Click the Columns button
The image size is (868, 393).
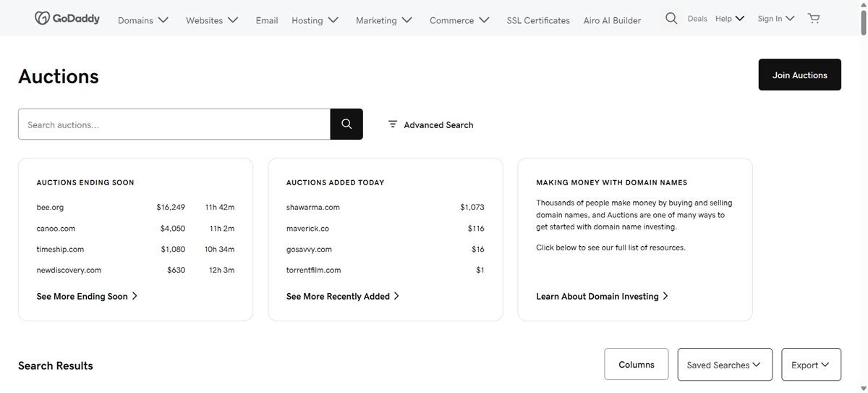click(x=637, y=365)
